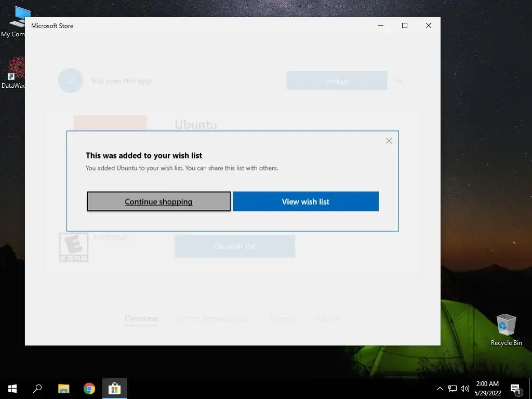The height and width of the screenshot is (399, 532).
Task: Show hidden system tray icons
Action: (440, 389)
